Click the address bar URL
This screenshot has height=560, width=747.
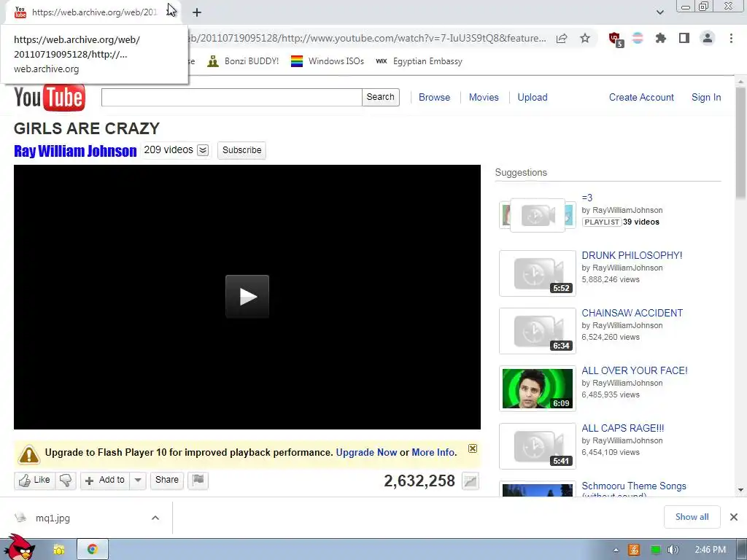(367, 38)
